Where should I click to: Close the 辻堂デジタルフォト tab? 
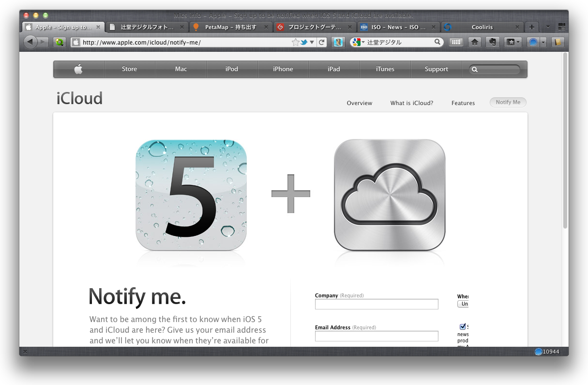(x=182, y=27)
